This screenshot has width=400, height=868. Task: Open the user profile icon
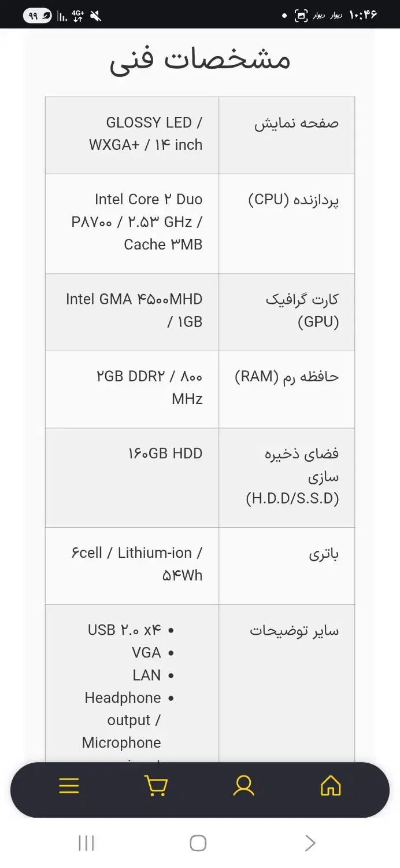243,785
